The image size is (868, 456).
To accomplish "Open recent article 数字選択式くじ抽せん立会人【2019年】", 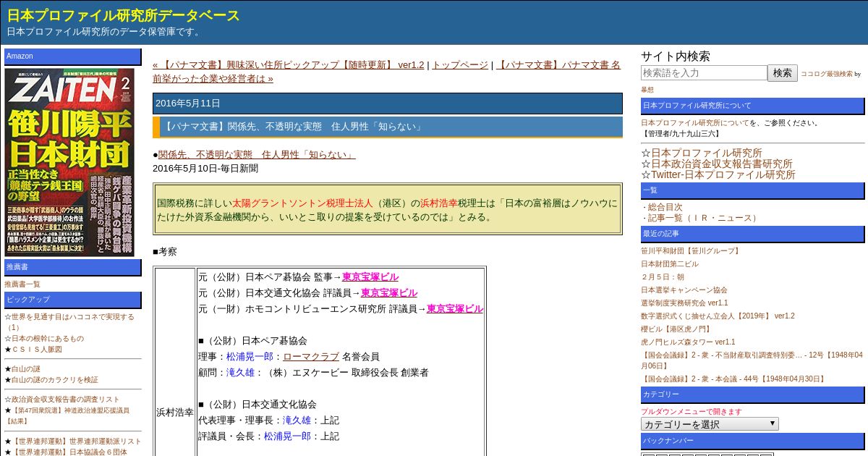I will [x=718, y=316].
